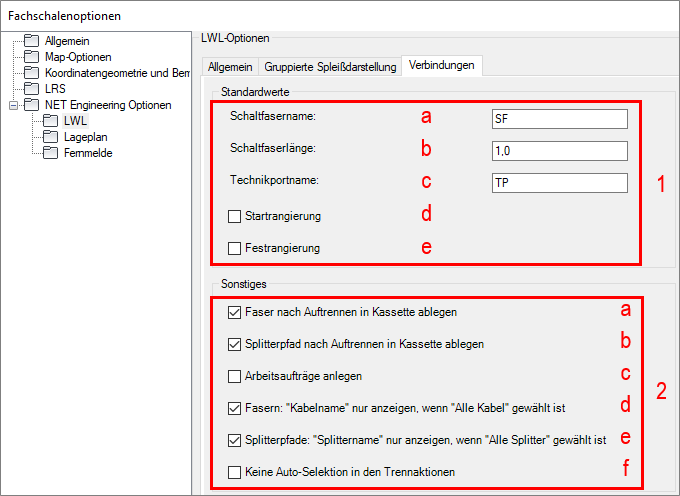The height and width of the screenshot is (496, 680).
Task: Click the LRS folder icon
Action: [x=31, y=89]
